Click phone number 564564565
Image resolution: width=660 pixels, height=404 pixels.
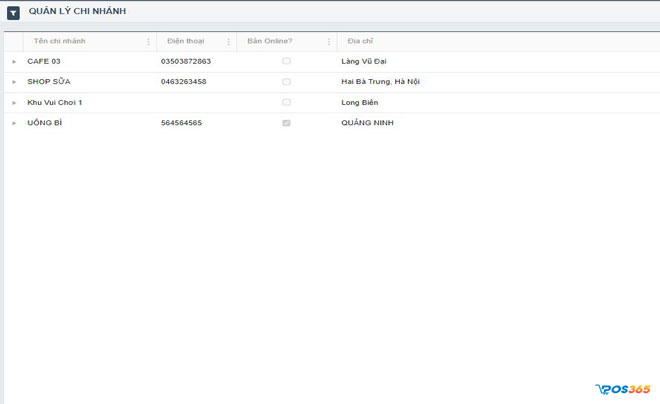pyautogui.click(x=181, y=122)
